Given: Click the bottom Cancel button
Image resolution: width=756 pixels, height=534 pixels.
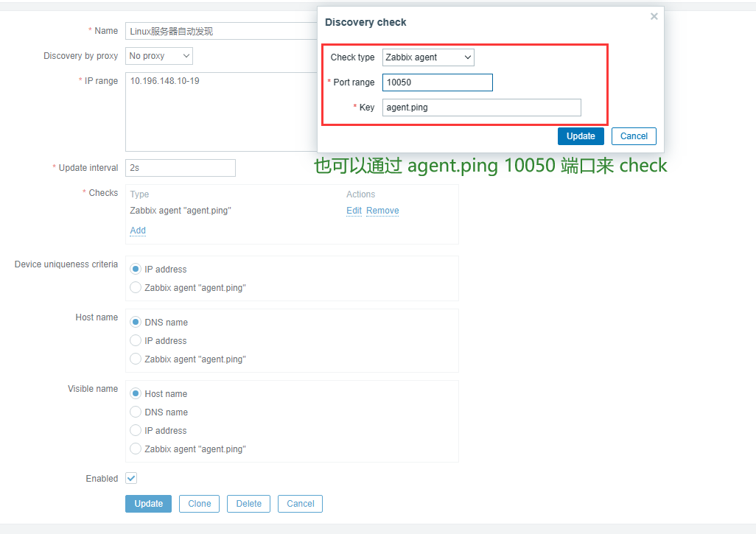Looking at the screenshot, I should click(301, 504).
